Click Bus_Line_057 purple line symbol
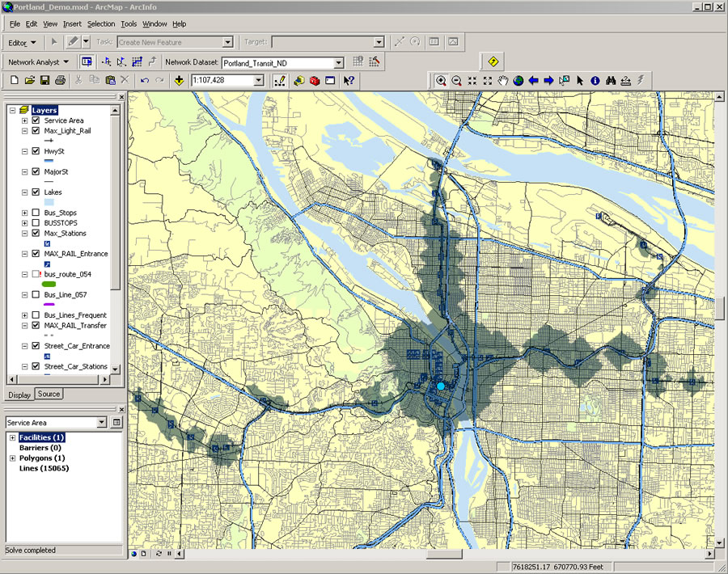Image resolution: width=728 pixels, height=574 pixels. pos(49,305)
